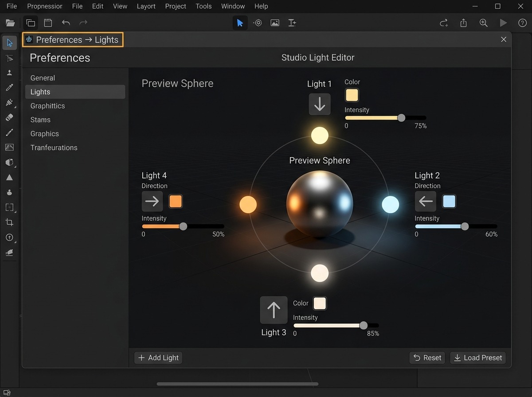The width and height of the screenshot is (532, 397).
Task: Open the Propnessior menu
Action: click(x=45, y=6)
